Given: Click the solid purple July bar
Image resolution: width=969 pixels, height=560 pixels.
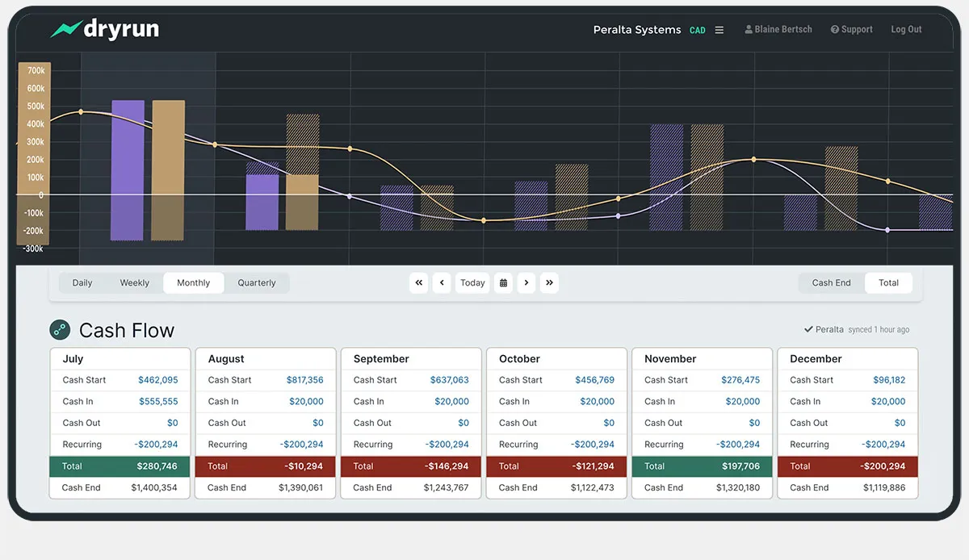Looking at the screenshot, I should pos(128,170).
